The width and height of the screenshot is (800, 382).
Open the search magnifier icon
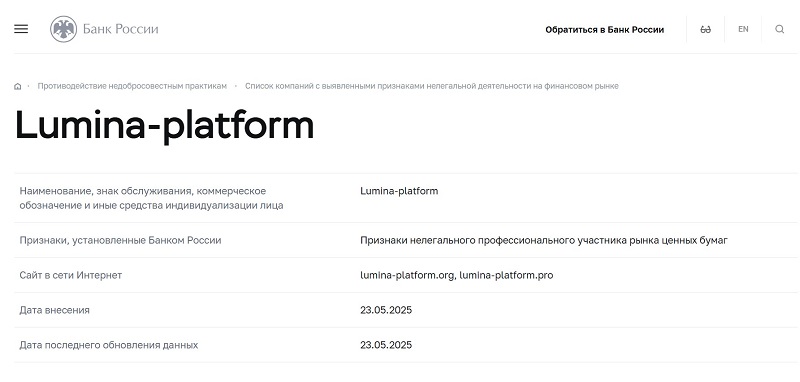point(780,29)
